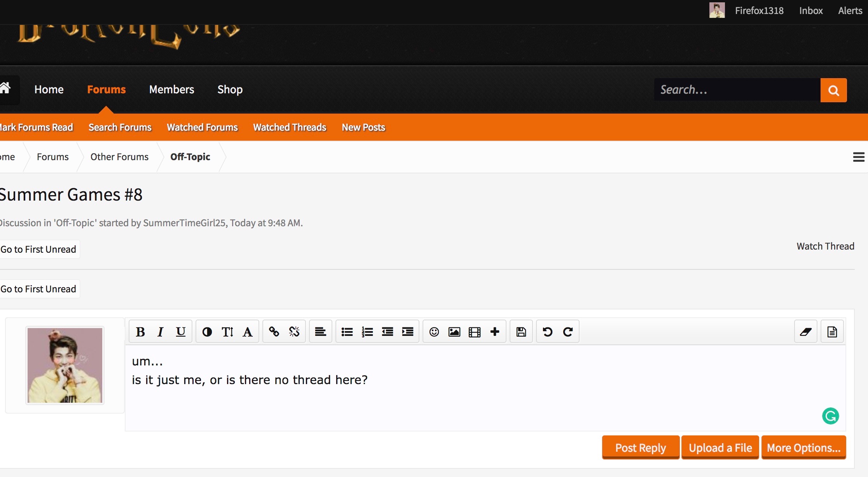Open the text alignment options

[320, 332]
